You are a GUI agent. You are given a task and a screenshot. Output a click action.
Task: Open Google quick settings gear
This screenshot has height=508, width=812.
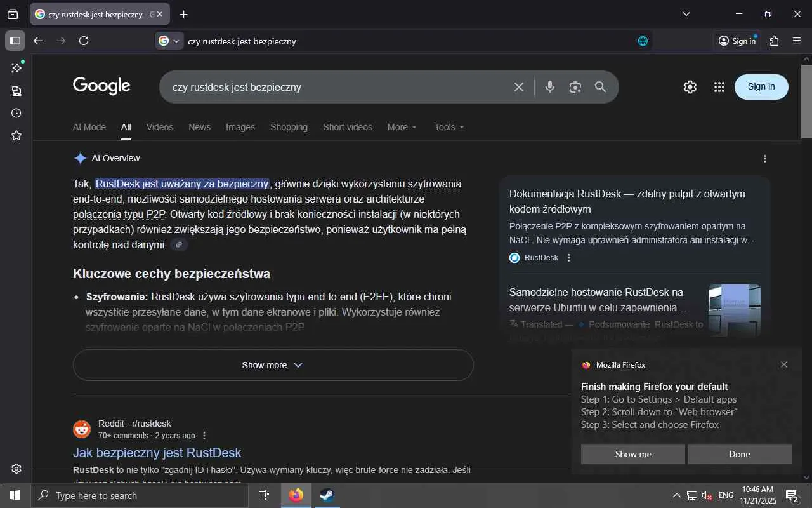point(690,87)
